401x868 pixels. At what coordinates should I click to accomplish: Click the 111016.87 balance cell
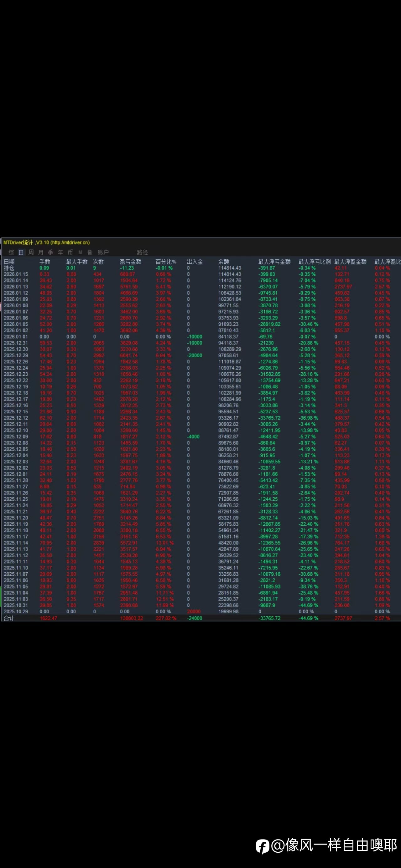(x=230, y=361)
